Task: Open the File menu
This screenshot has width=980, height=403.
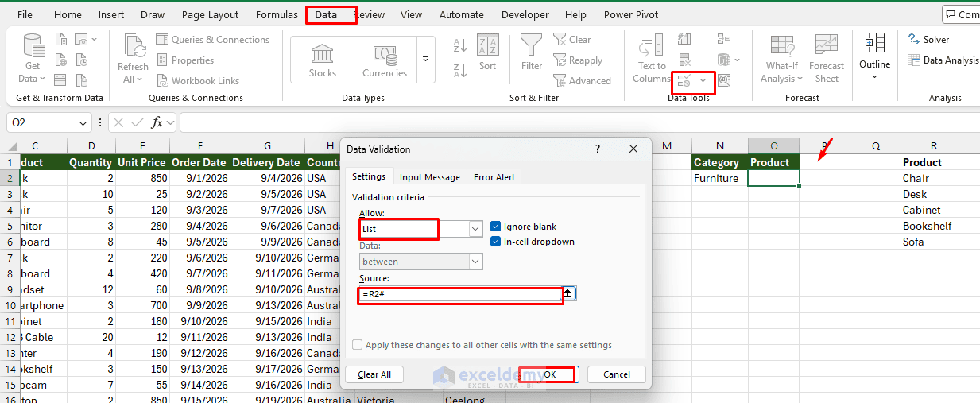Action: coord(25,14)
